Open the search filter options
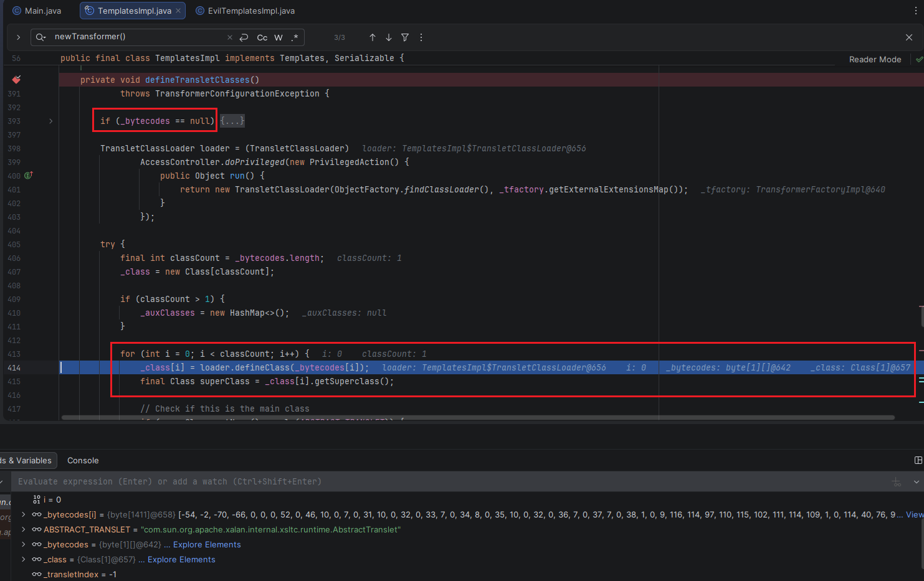 point(405,37)
